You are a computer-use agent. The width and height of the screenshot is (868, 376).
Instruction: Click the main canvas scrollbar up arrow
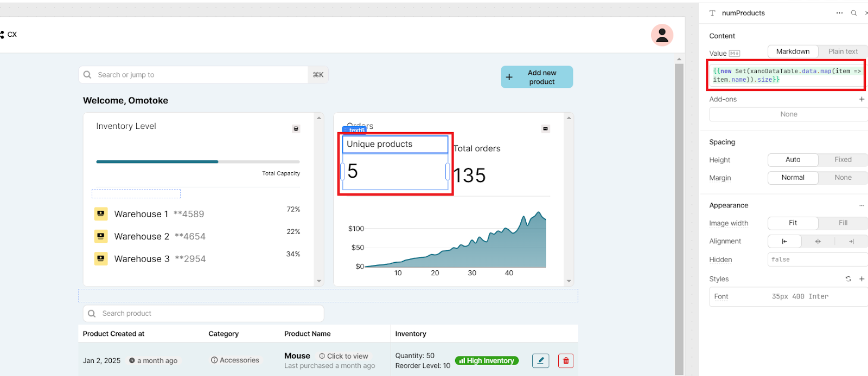[679, 59]
